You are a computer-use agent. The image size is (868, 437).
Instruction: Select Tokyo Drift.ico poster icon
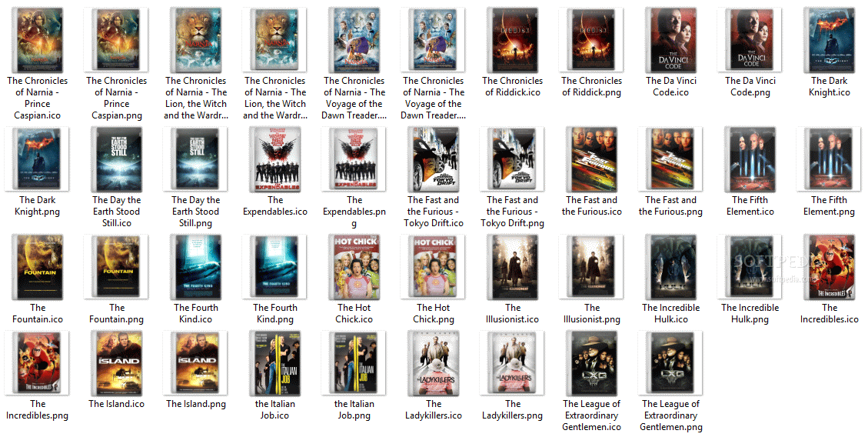pos(434,159)
